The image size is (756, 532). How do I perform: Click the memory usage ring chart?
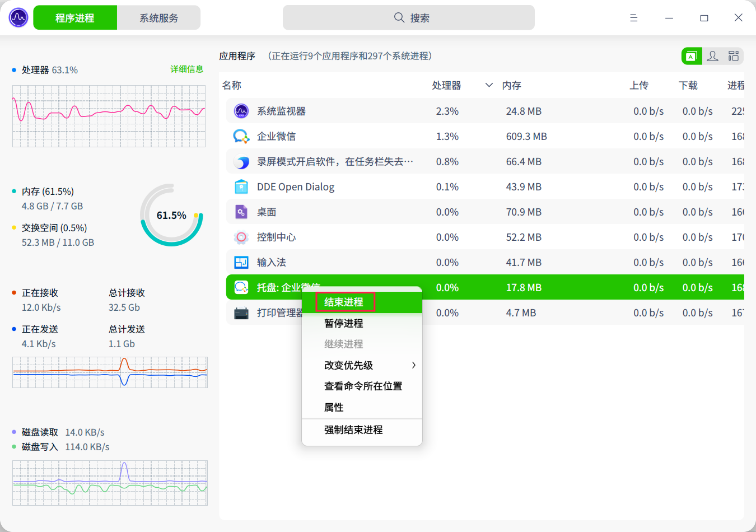pyautogui.click(x=171, y=216)
